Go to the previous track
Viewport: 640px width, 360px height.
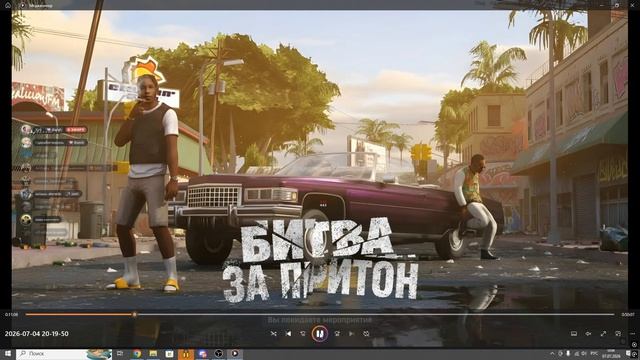tap(288, 333)
